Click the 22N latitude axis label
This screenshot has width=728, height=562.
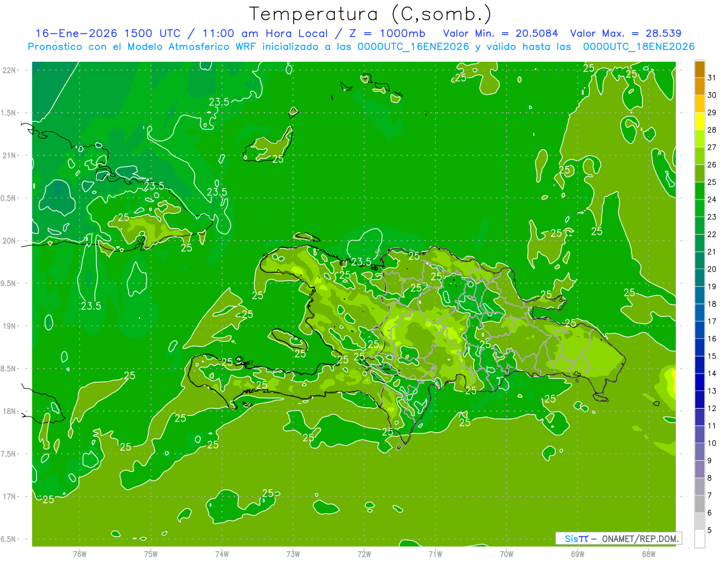click(x=8, y=70)
